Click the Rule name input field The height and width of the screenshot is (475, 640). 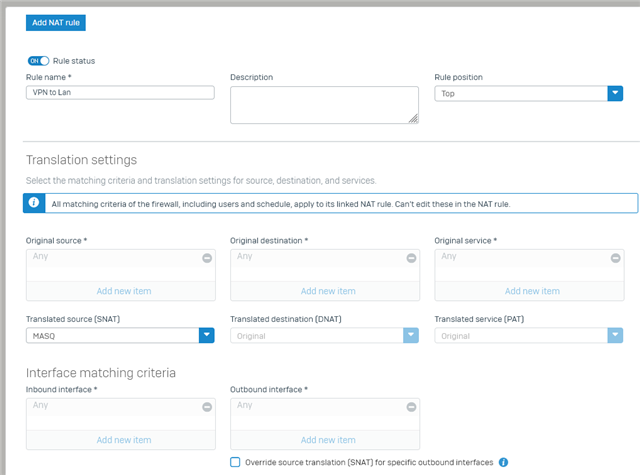point(120,93)
